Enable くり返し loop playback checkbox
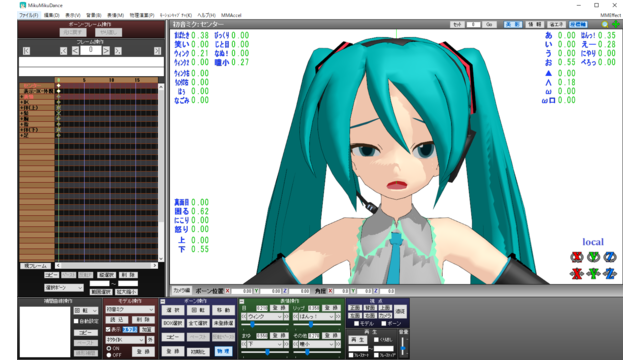Viewport: 640px width, 360px height. pyautogui.click(x=376, y=340)
